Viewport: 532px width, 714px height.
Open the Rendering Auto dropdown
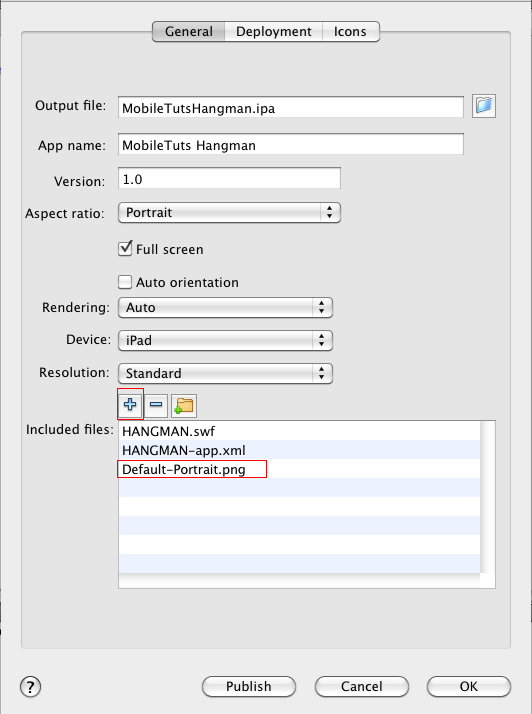click(x=225, y=308)
